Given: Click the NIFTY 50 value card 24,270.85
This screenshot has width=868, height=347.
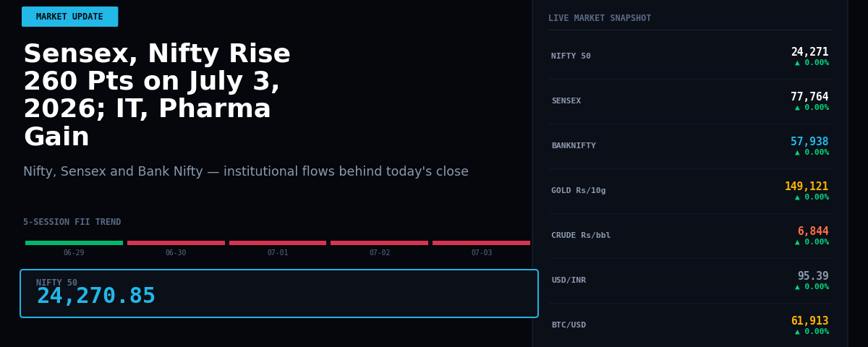Looking at the screenshot, I should (279, 294).
